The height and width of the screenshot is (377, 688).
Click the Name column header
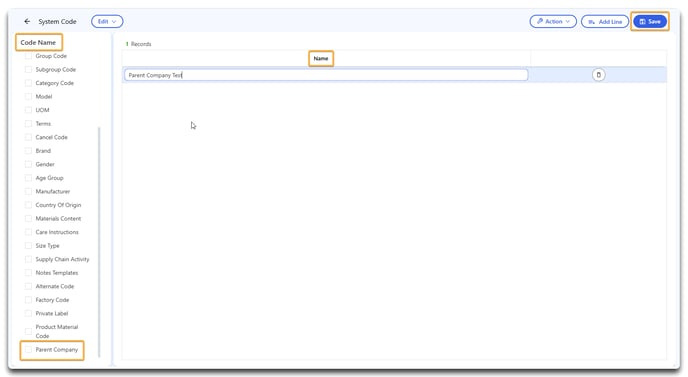point(321,58)
